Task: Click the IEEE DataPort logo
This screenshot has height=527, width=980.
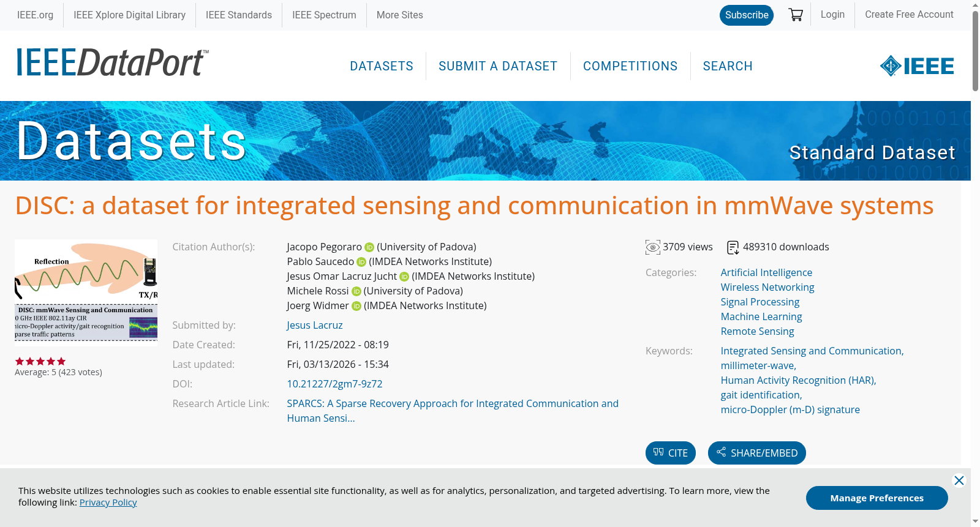Action: (112, 62)
